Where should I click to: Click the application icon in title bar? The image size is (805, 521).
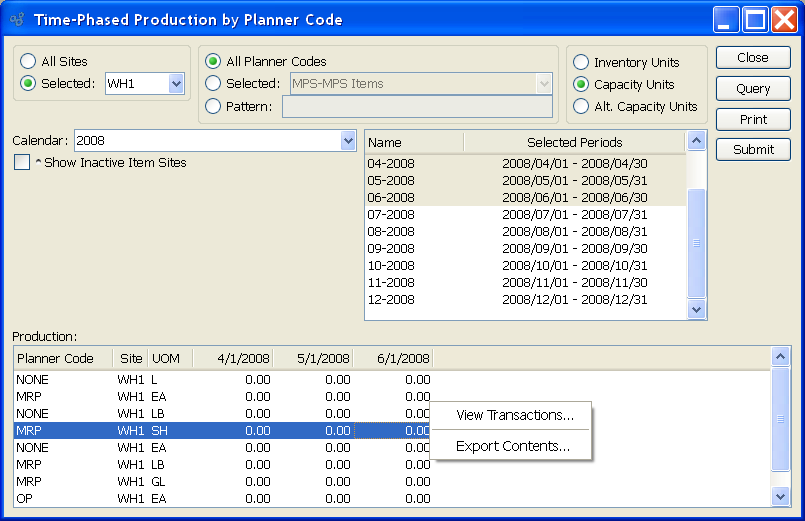coord(16,19)
